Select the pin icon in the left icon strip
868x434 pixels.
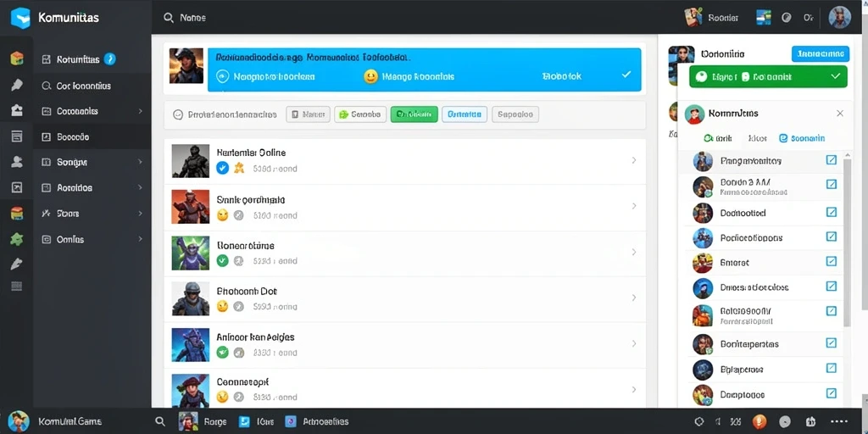[x=17, y=85]
